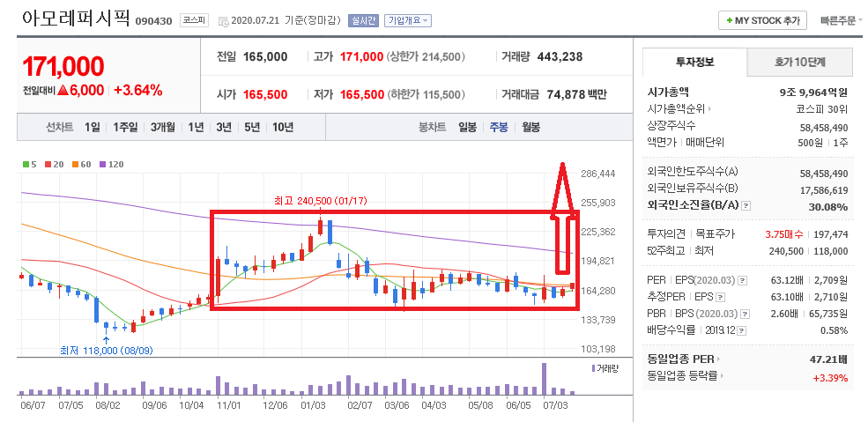The height and width of the screenshot is (422, 868).
Task: Open the help icon next to 추정PER EPS
Action: point(720,297)
